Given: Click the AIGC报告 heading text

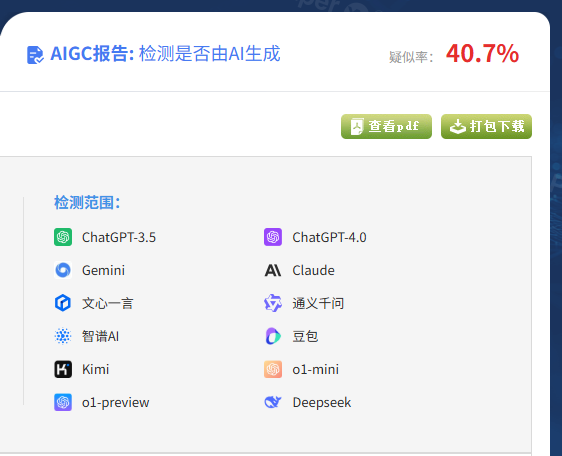Looking at the screenshot, I should click(x=92, y=54).
